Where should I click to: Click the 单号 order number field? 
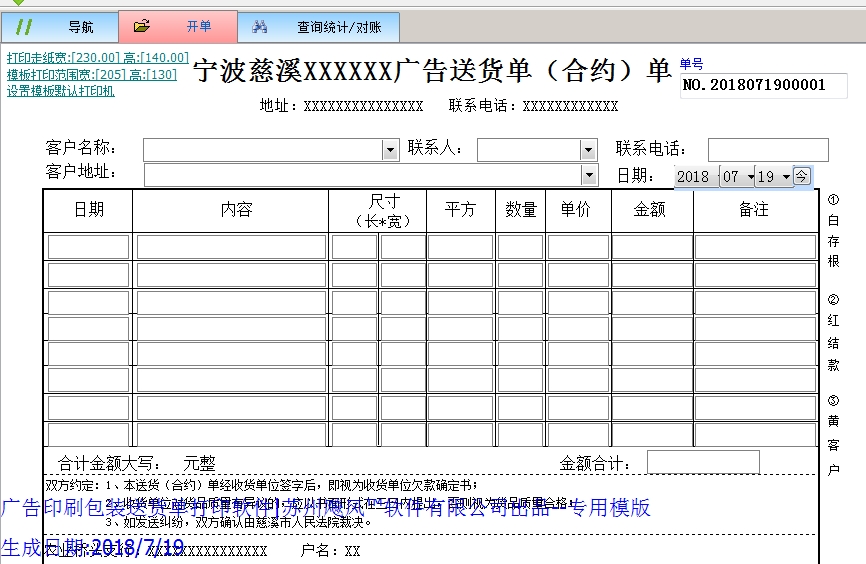pyautogui.click(x=763, y=86)
